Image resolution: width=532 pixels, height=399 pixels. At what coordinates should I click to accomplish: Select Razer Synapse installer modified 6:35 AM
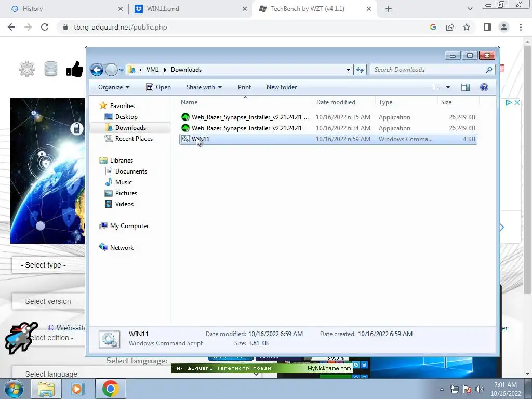point(328,117)
